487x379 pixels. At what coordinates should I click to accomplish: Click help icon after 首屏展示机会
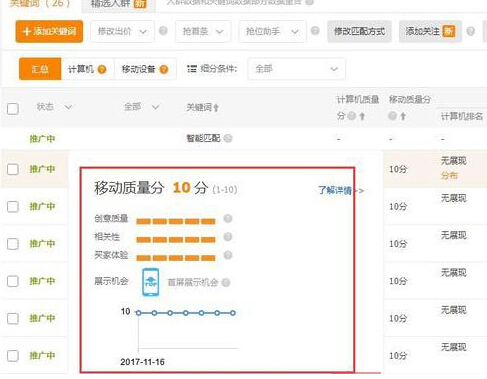click(226, 283)
